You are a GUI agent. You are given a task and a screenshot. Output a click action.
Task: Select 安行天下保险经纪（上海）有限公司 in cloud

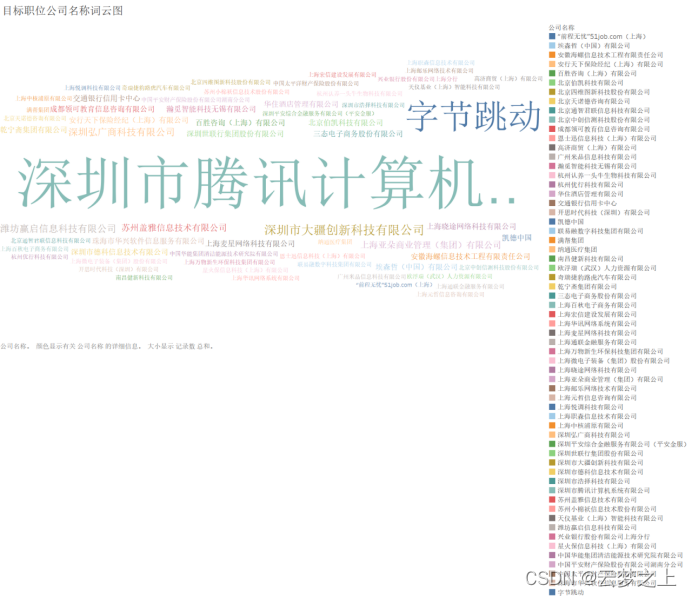pos(128,120)
